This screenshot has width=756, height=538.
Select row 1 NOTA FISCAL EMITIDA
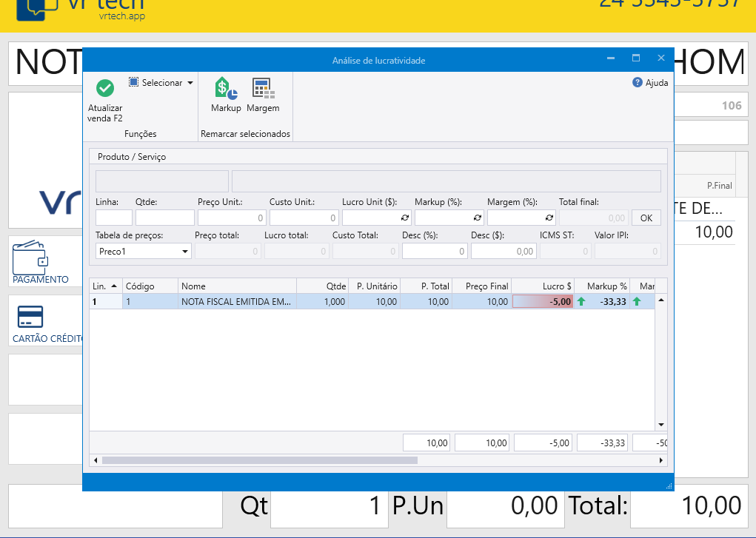tap(237, 302)
